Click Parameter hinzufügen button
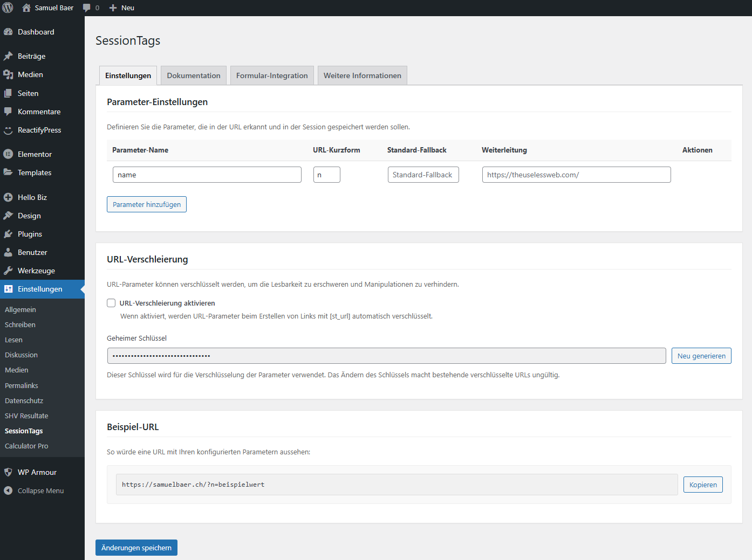Viewport: 752px width, 560px height. click(x=147, y=204)
